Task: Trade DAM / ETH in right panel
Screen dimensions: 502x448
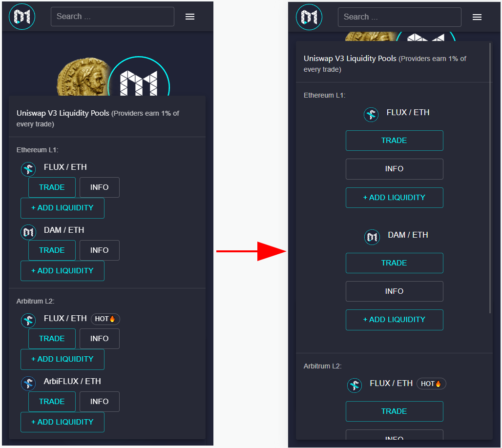Action: click(x=395, y=263)
